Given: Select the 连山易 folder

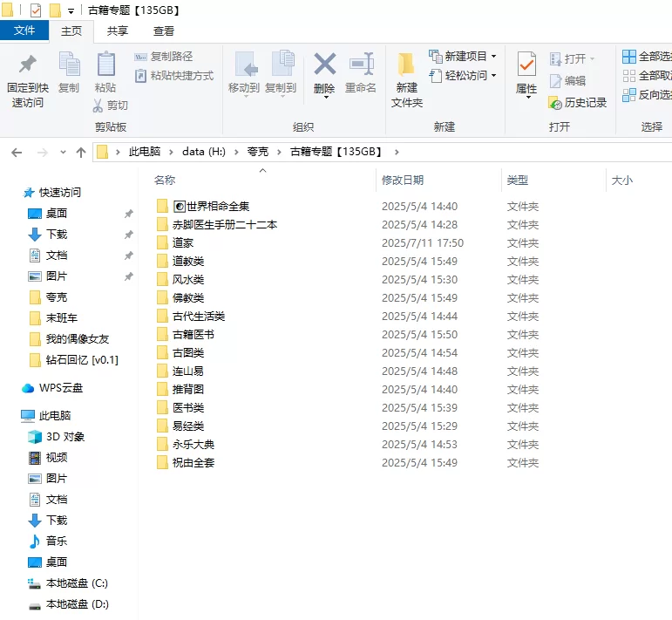Looking at the screenshot, I should tap(180, 371).
